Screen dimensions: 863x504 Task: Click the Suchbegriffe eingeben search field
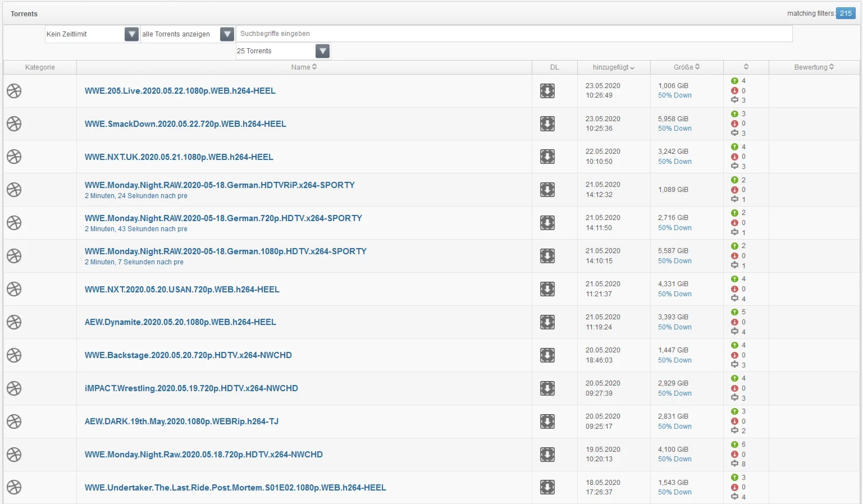[514, 34]
